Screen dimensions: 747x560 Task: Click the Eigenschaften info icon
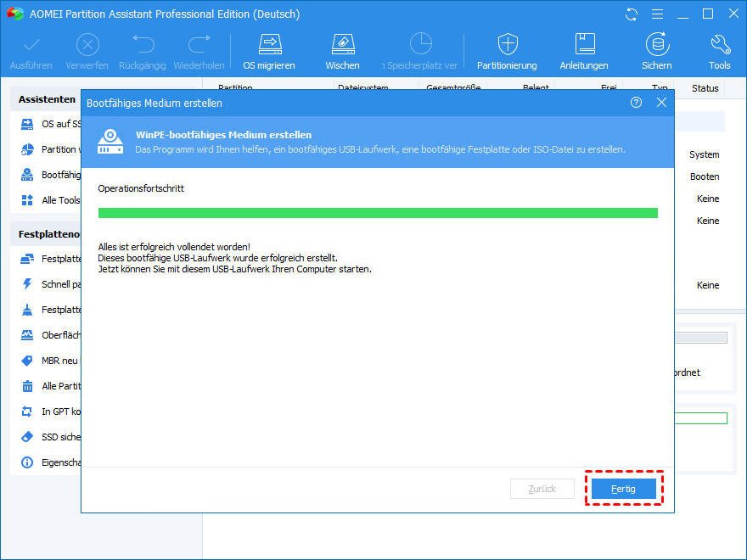[x=27, y=462]
